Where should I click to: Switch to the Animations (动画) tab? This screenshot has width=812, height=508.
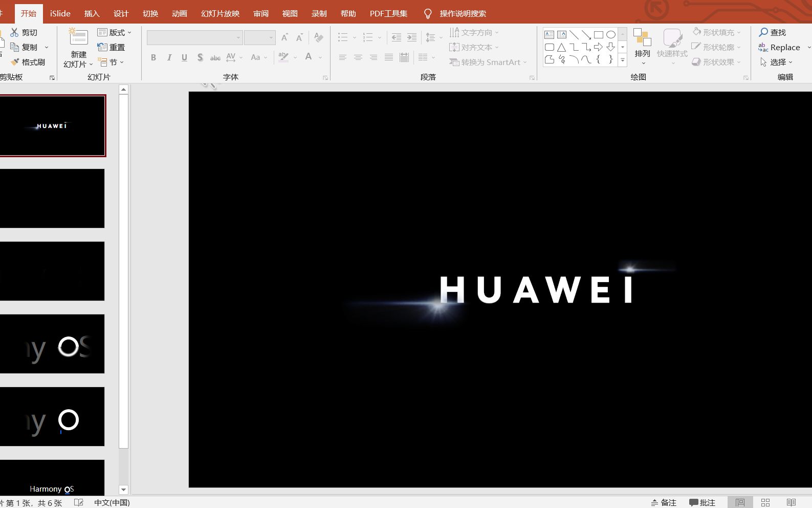pos(180,13)
